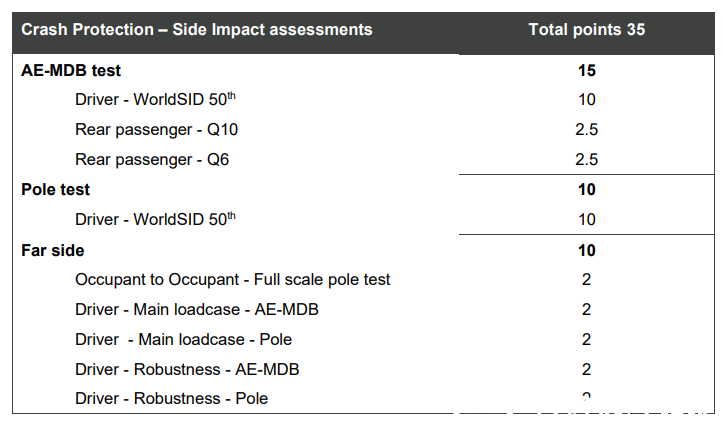
Task: Select the bold 10 value for Far side
Action: [586, 250]
